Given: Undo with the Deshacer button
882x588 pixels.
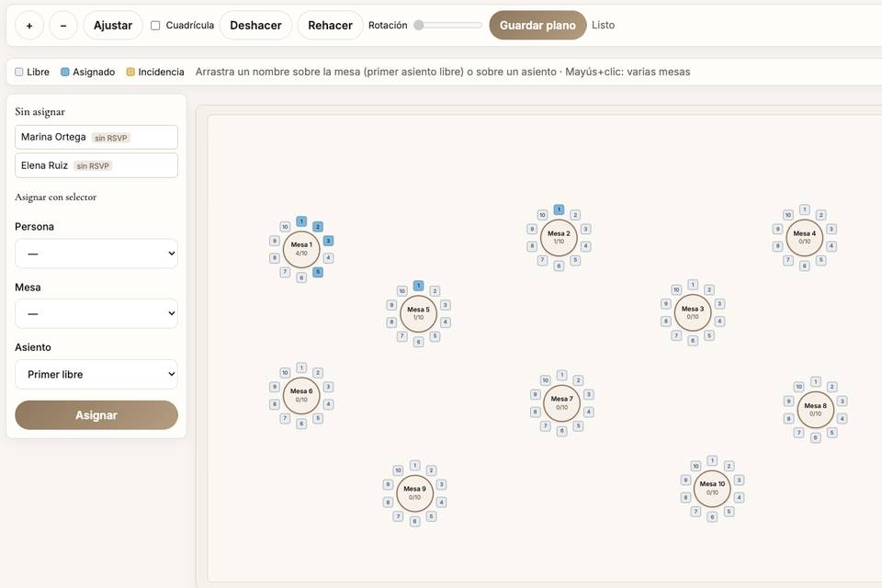Looking at the screenshot, I should [256, 26].
